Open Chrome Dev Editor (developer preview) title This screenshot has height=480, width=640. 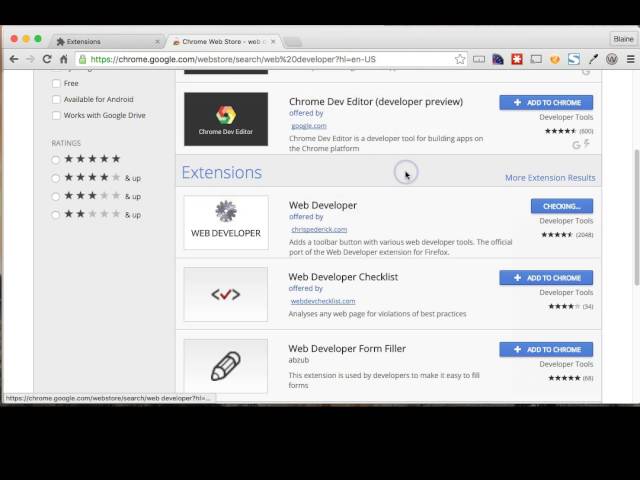pos(376,102)
